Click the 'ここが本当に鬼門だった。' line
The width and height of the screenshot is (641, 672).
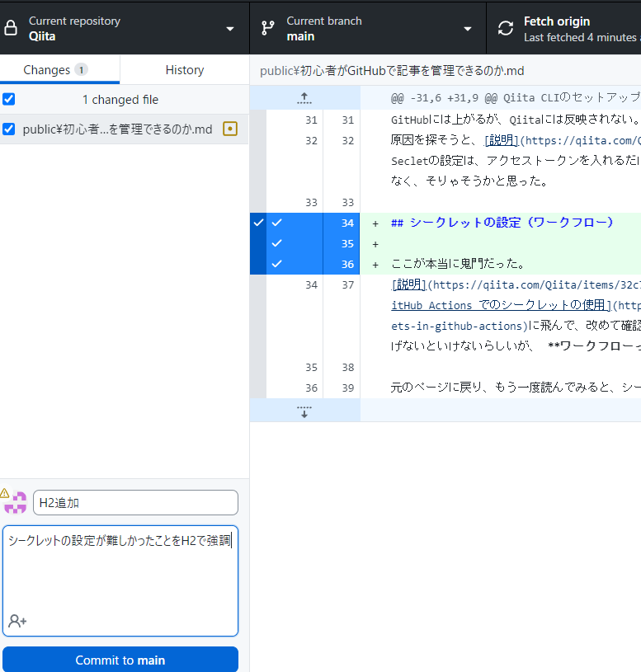click(x=459, y=264)
